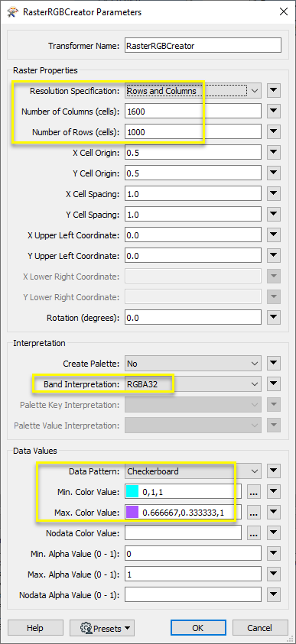Click ellipsis button for Min. Color Value

(x=254, y=492)
